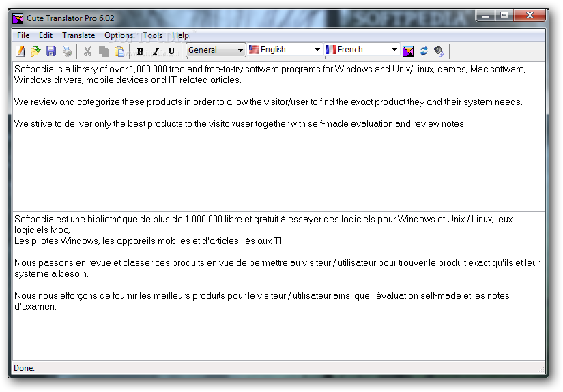The image size is (563, 392).
Task: Open the Translate menu
Action: pyautogui.click(x=78, y=35)
